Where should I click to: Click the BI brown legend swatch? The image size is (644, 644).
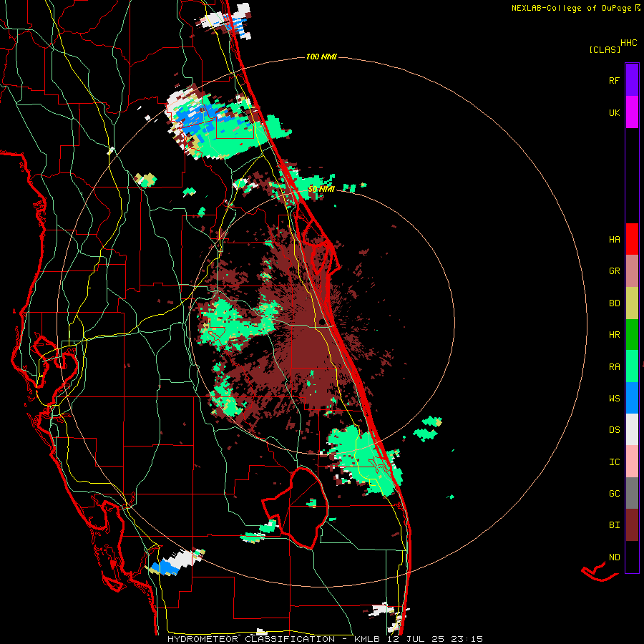pyautogui.click(x=632, y=525)
